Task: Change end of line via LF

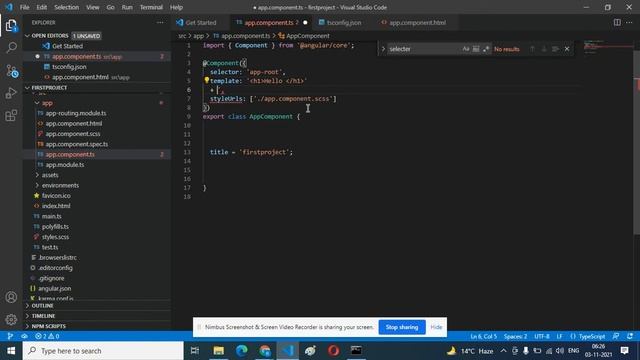Action: pos(559,336)
